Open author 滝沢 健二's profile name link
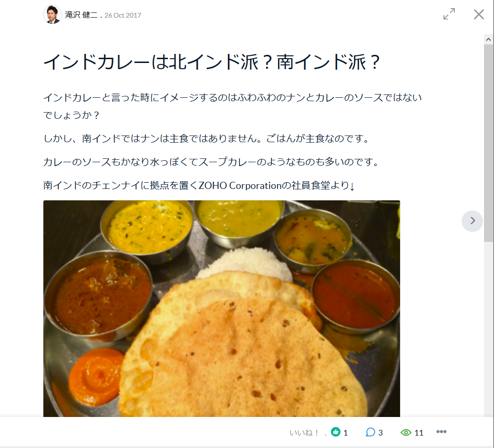 tap(81, 15)
